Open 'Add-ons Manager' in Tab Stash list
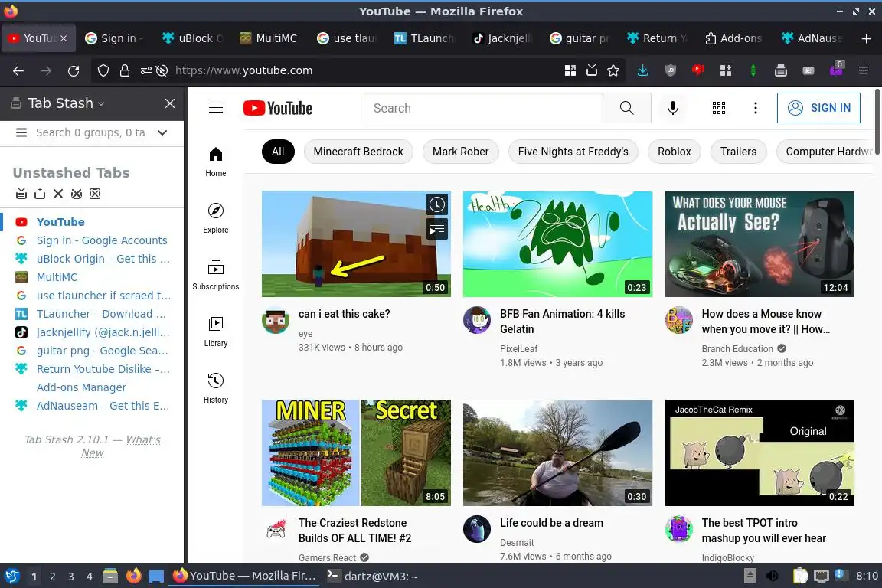The width and height of the screenshot is (882, 588). 82,387
